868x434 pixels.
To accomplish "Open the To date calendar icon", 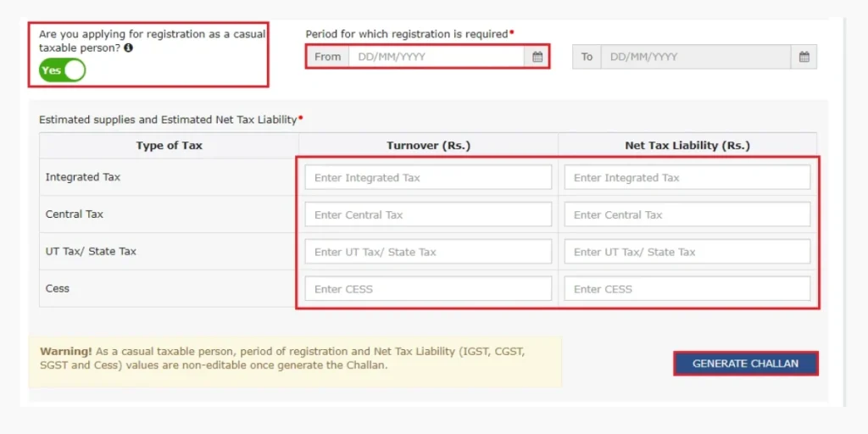I will pos(804,57).
